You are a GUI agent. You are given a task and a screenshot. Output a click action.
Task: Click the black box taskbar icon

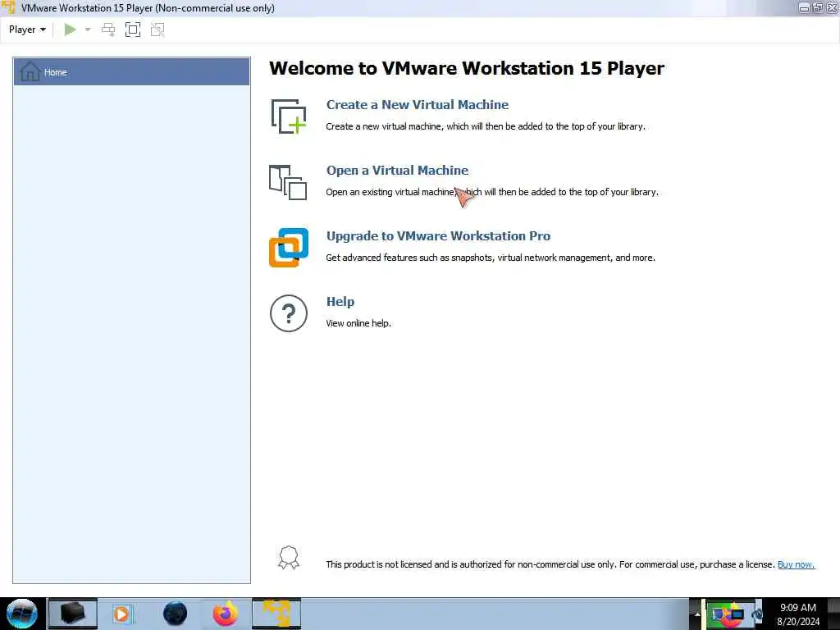[73, 614]
